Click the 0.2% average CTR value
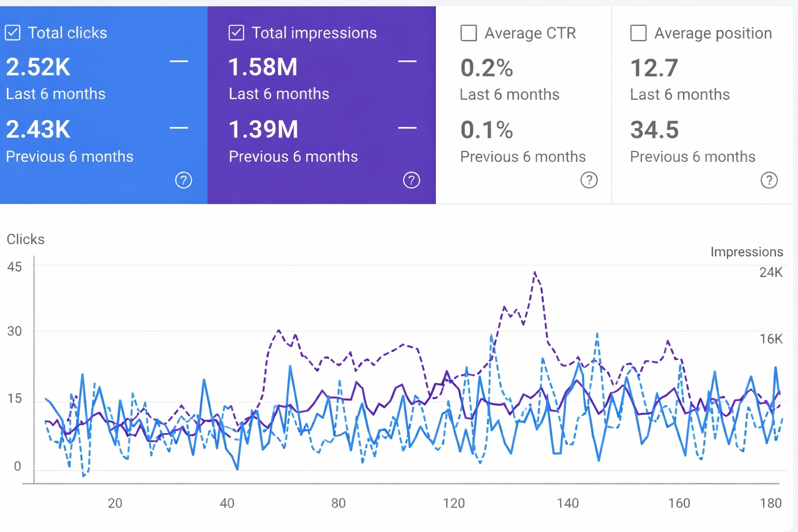Image resolution: width=798 pixels, height=532 pixels. coord(486,68)
